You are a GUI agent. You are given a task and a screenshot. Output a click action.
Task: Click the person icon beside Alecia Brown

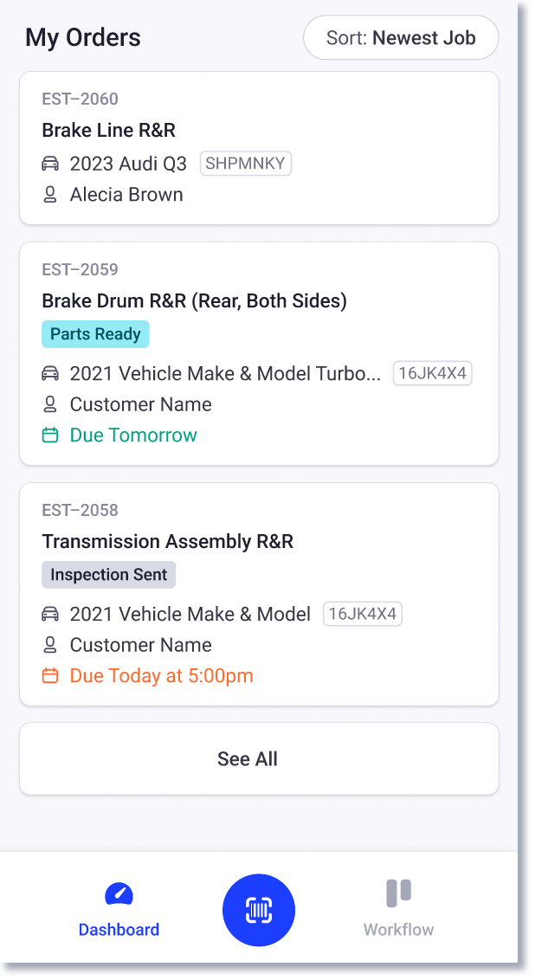(51, 194)
